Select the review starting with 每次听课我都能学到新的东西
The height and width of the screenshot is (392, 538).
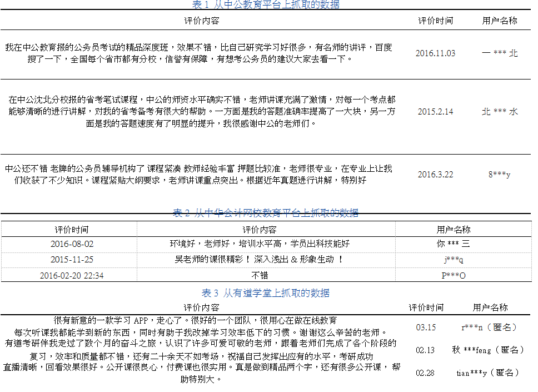[x=201, y=333]
